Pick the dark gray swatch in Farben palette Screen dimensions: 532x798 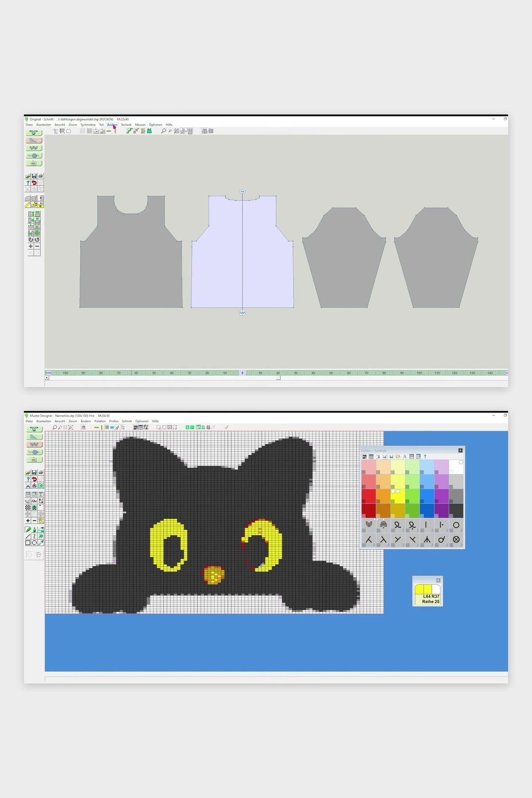coord(456,511)
